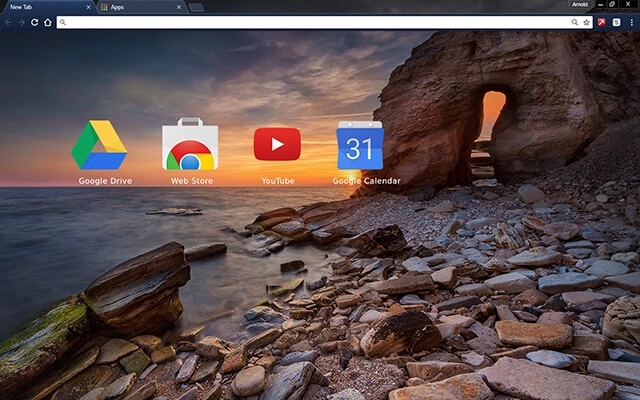
Task: Minimize the Chrome window
Action: tap(600, 4)
